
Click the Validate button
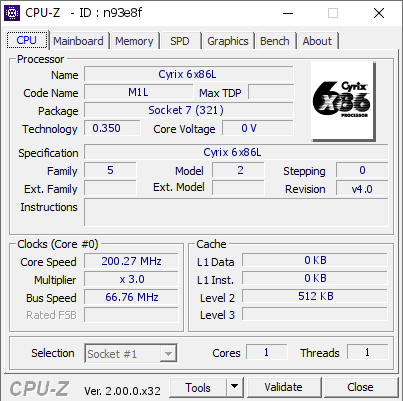coord(284,387)
